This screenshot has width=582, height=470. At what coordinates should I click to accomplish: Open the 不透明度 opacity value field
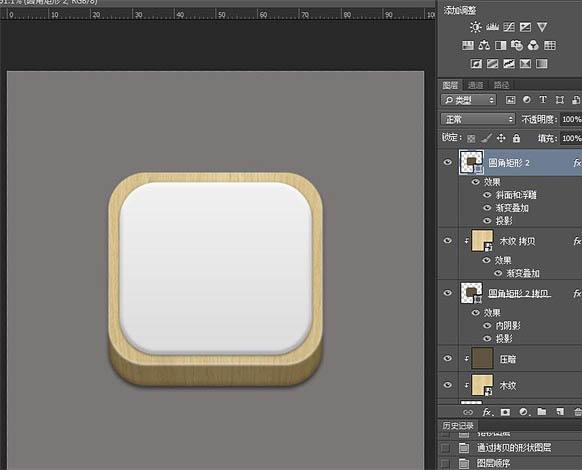tap(571, 119)
